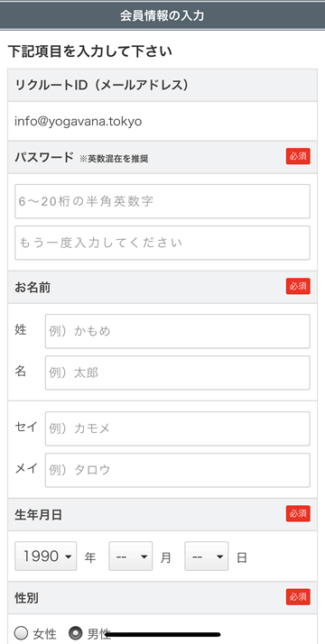Focus the password confirmation field
This screenshot has height=644, width=325.
click(x=162, y=243)
